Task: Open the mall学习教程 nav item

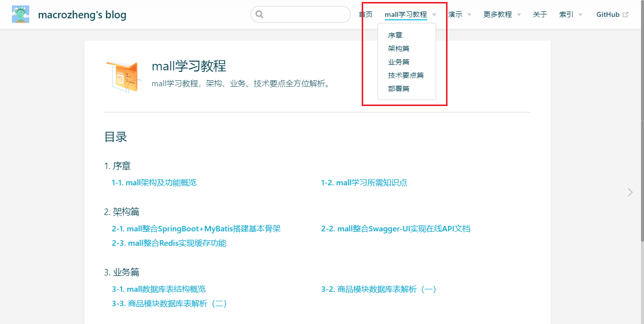Action: click(x=406, y=14)
